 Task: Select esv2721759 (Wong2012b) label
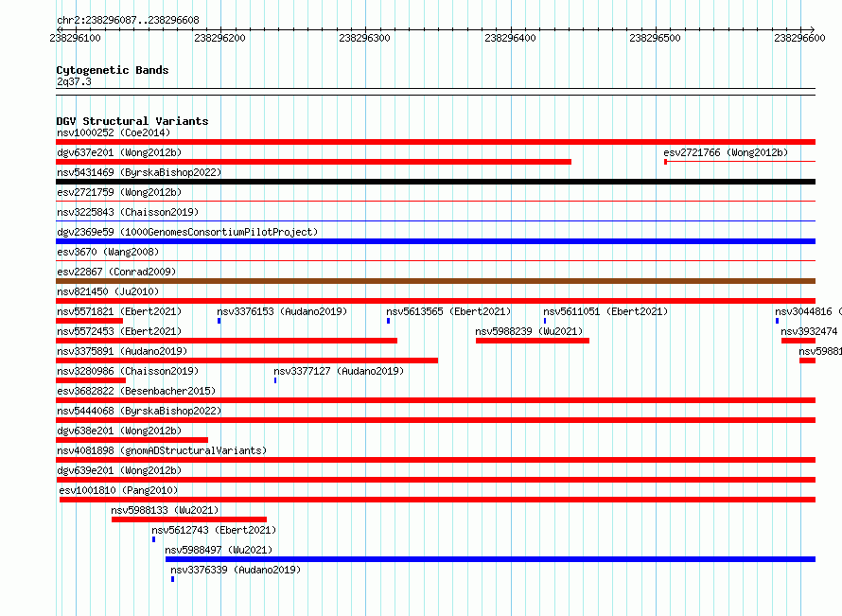(119, 192)
